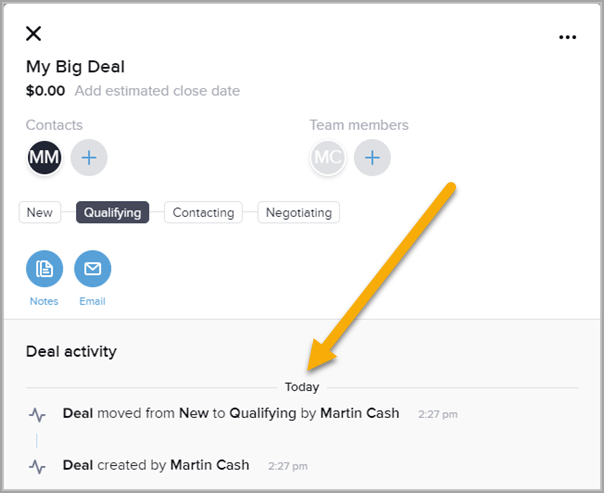Switch deal to Contacting stage
This screenshot has height=493, width=604.
click(x=203, y=212)
